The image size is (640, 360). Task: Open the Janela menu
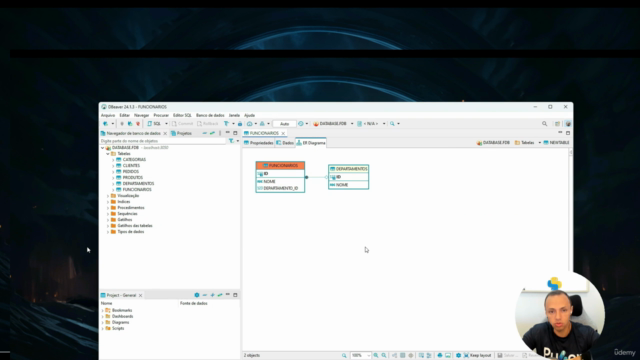point(234,116)
